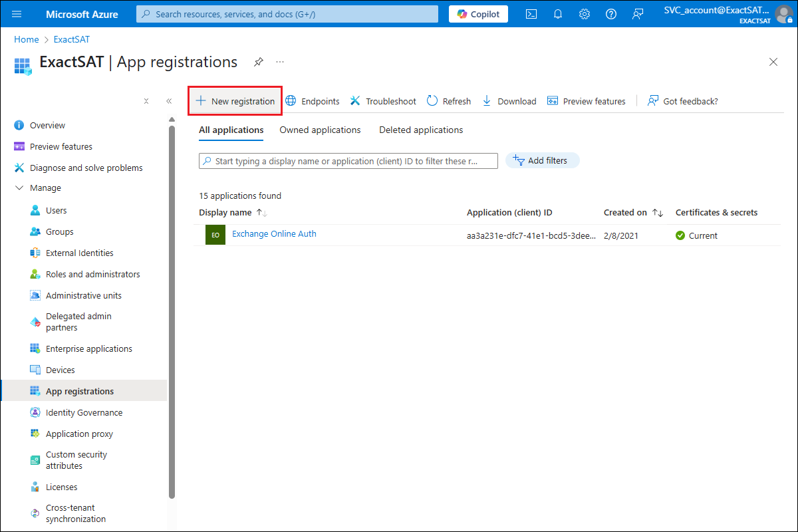798x532 pixels.
Task: Open the notifications bell icon
Action: pyautogui.click(x=558, y=14)
